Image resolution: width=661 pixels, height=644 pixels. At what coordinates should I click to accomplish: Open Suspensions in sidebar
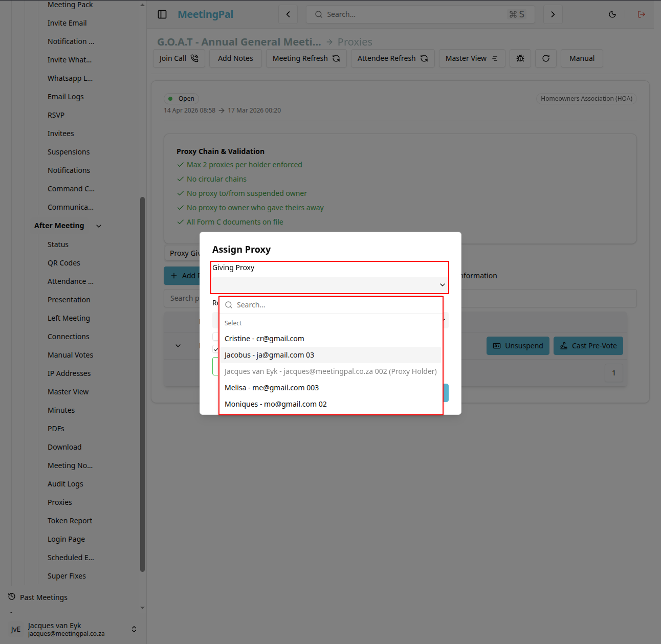(69, 152)
